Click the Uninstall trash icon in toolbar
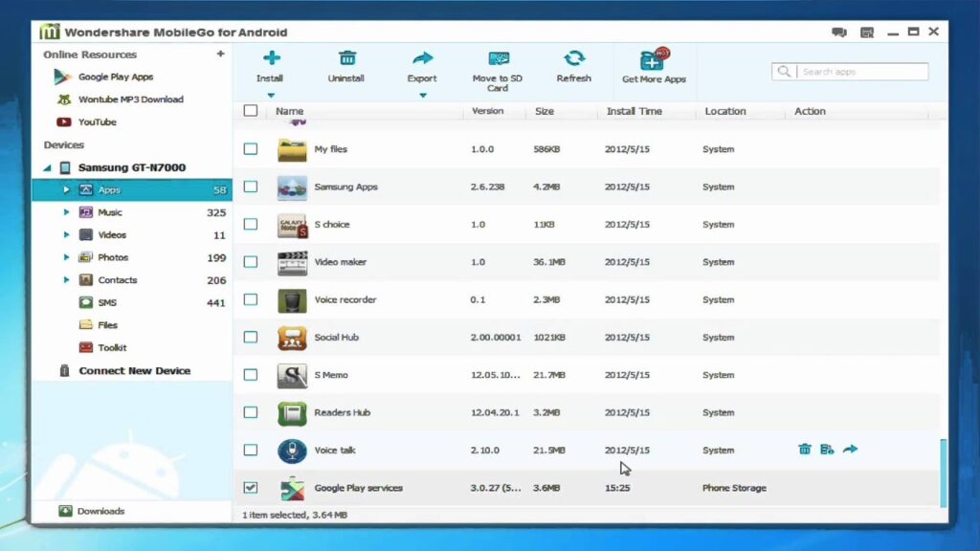Screen dimensions: 980x551 click(347, 58)
